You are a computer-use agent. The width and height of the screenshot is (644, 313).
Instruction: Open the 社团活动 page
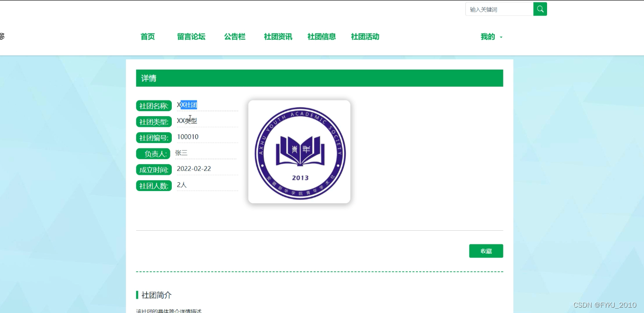tap(365, 37)
